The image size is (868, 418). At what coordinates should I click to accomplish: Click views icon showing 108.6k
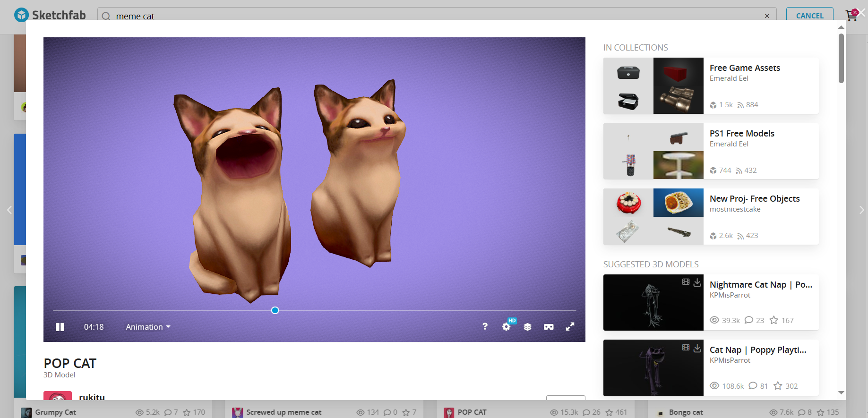click(x=714, y=386)
